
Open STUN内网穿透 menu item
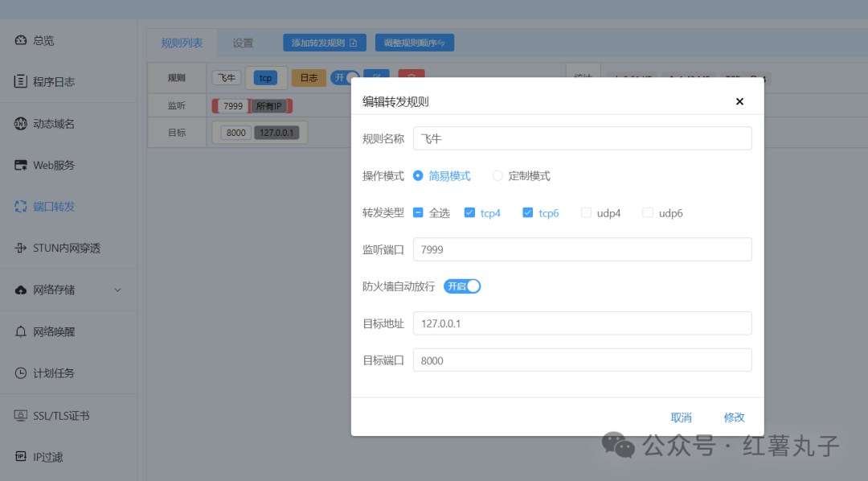pos(67,249)
